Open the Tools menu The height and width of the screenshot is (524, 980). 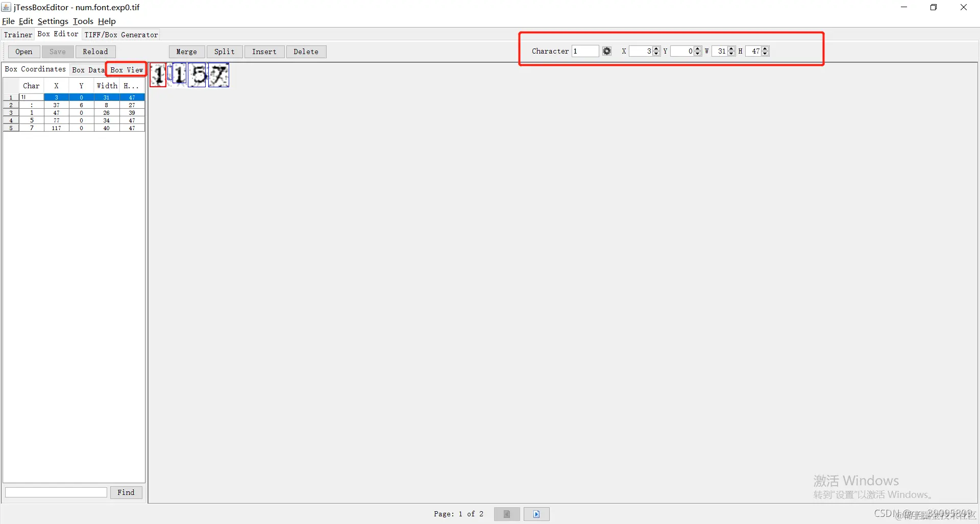pyautogui.click(x=83, y=21)
